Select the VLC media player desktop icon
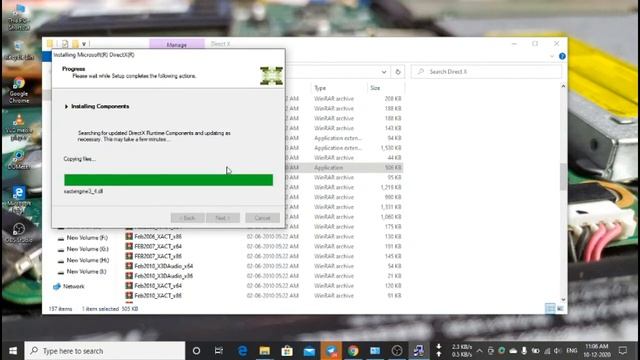This screenshot has width=640, height=360. pyautogui.click(x=19, y=127)
